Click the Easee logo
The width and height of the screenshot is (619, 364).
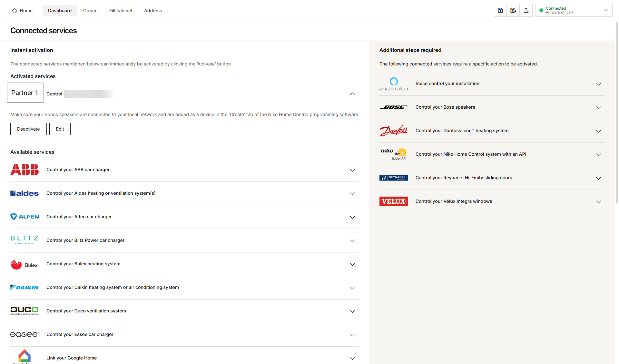pos(25,334)
